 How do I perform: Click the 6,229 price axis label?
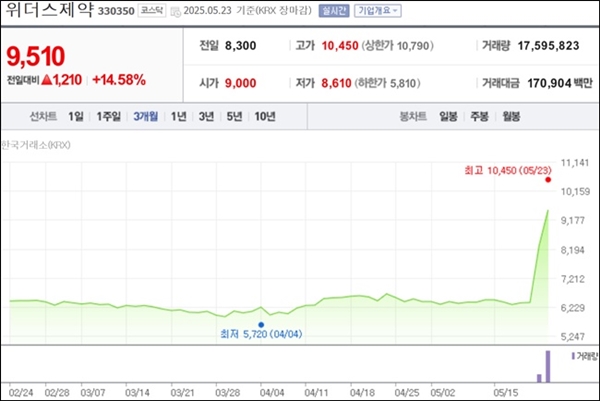[573, 308]
